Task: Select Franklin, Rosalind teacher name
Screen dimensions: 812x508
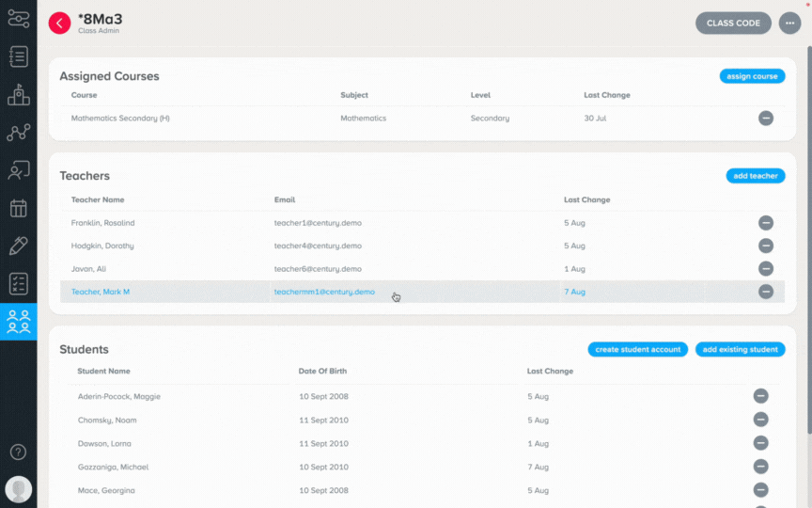Action: coord(102,223)
